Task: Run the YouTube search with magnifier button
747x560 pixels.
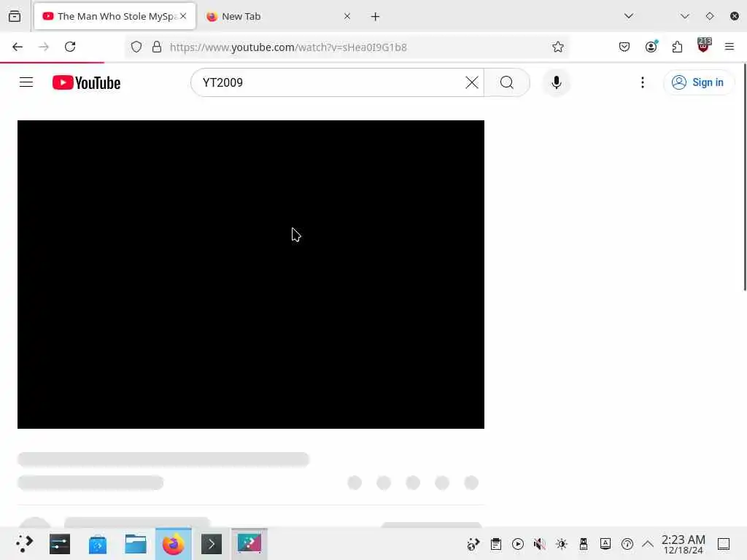Action: [507, 82]
